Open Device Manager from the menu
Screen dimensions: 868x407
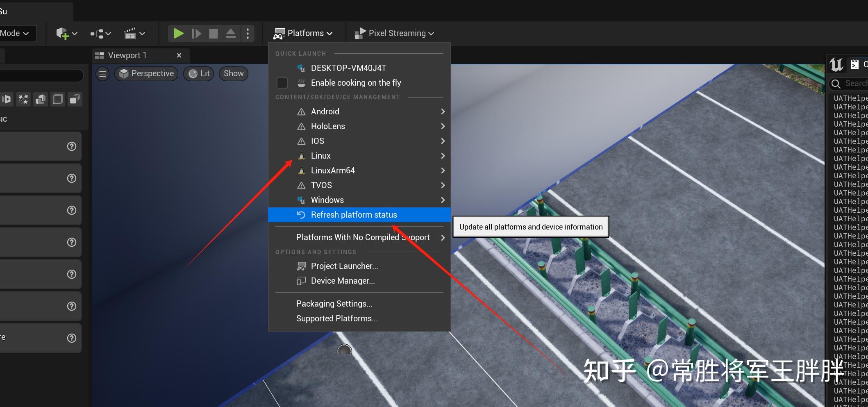point(342,281)
